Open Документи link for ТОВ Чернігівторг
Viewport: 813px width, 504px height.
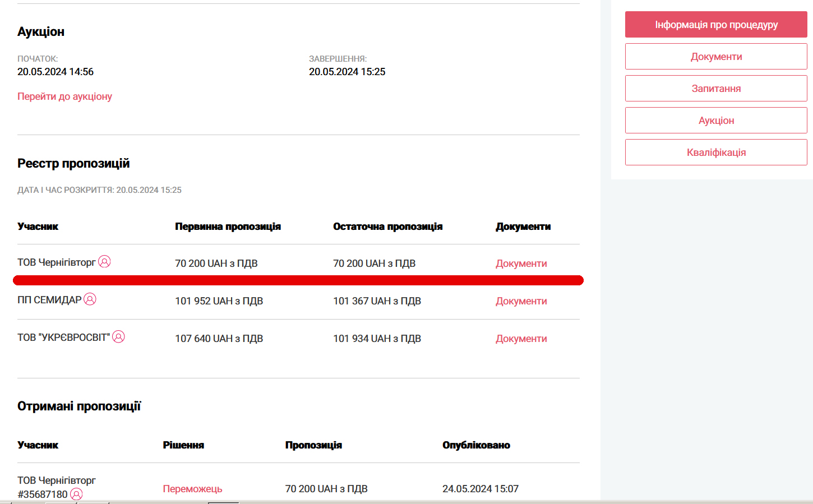pos(521,263)
